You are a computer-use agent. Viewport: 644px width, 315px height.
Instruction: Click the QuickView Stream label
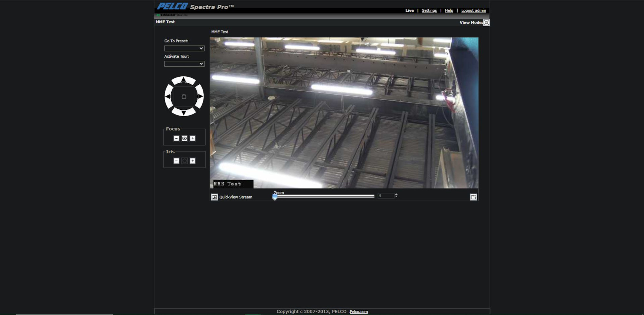[x=236, y=197]
